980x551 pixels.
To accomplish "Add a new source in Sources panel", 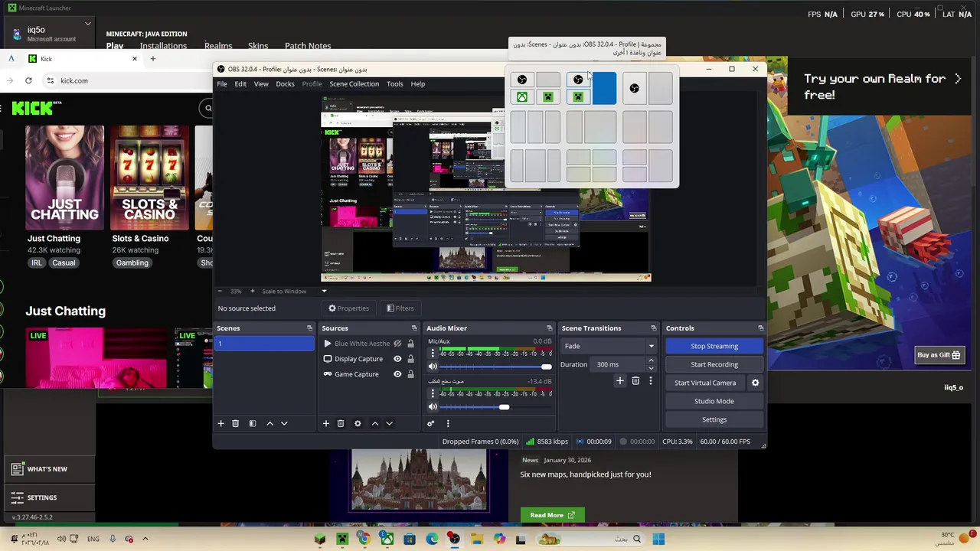I will [x=325, y=423].
